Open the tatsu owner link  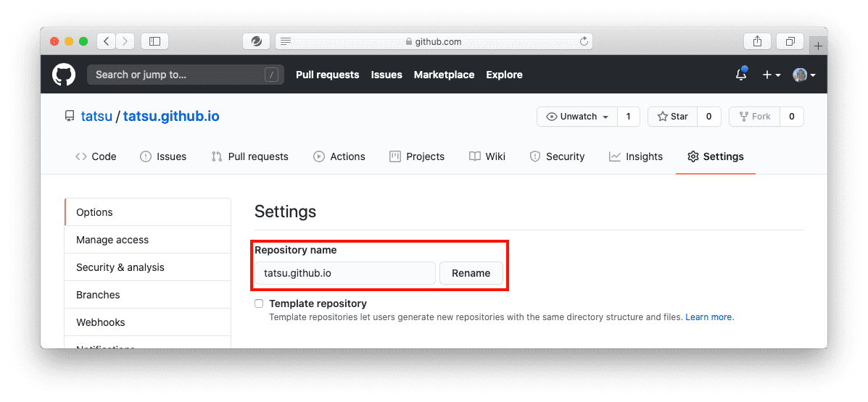pos(97,117)
